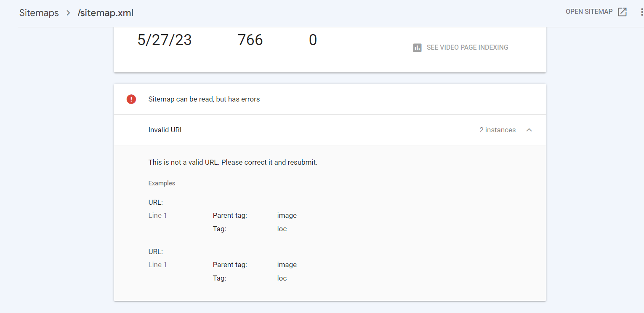Screen dimensions: 644x313
Task: Click the "2 instances" count
Action: [497, 130]
